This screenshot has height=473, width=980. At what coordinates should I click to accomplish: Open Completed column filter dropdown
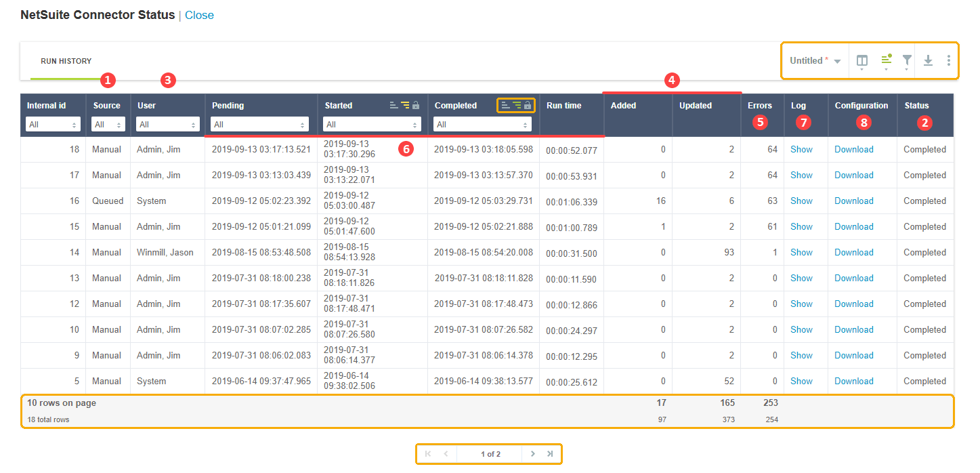[x=482, y=125]
